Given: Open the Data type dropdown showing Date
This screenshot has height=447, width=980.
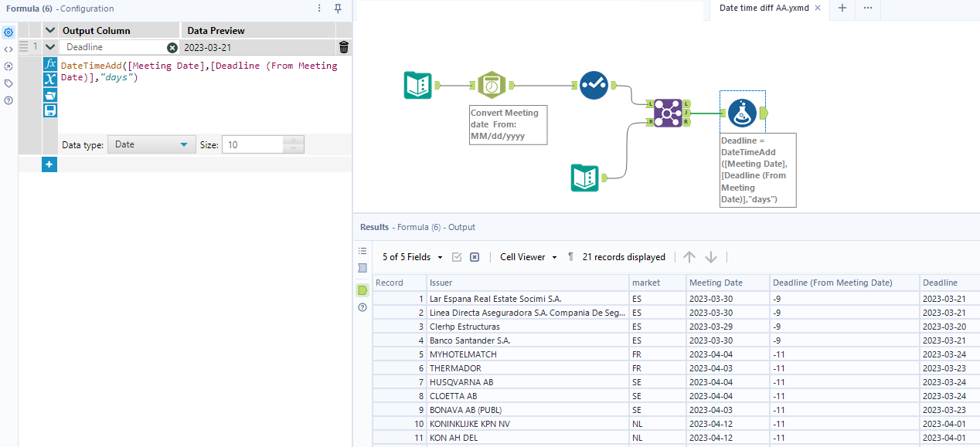Looking at the screenshot, I should [151, 144].
